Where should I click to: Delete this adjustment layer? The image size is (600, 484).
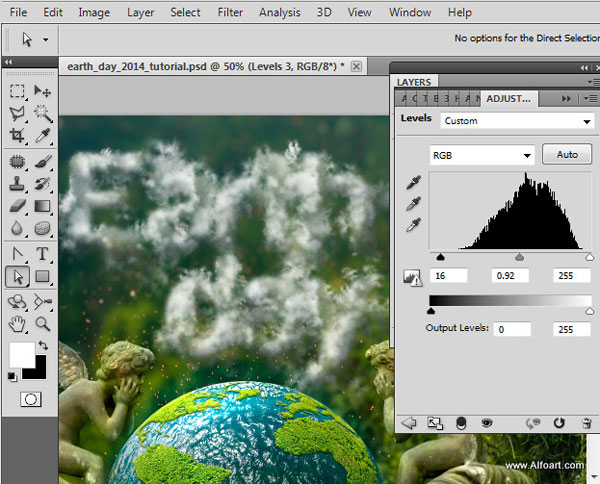pyautogui.click(x=586, y=423)
